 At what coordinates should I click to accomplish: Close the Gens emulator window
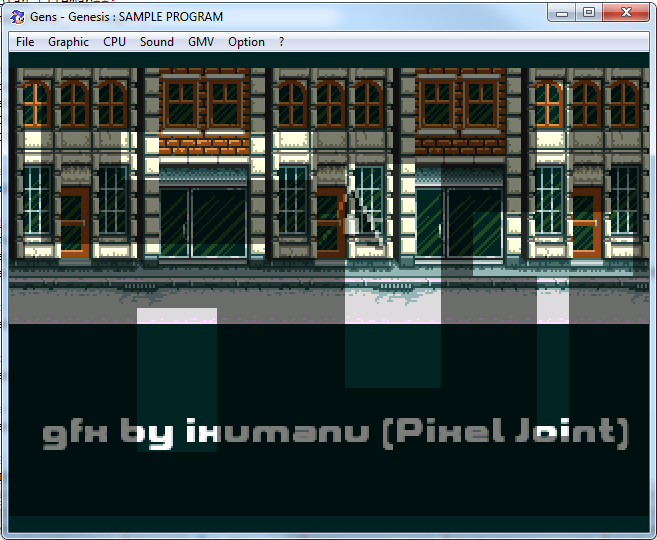coord(626,13)
